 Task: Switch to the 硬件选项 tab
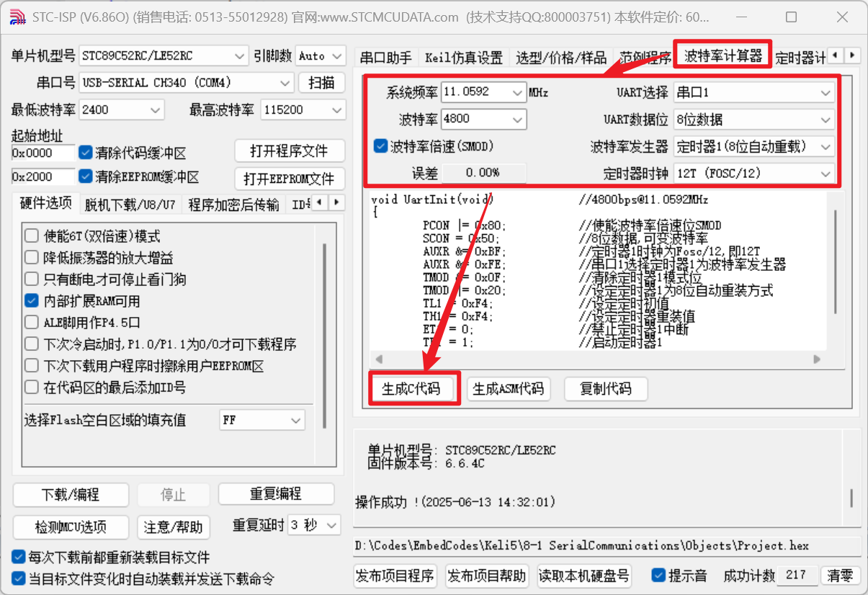click(x=45, y=203)
